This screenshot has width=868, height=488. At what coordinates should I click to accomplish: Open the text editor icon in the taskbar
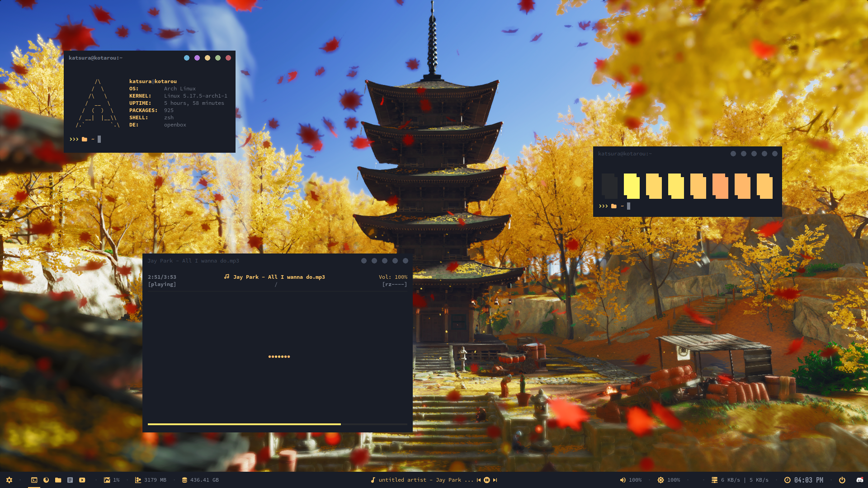tap(70, 480)
